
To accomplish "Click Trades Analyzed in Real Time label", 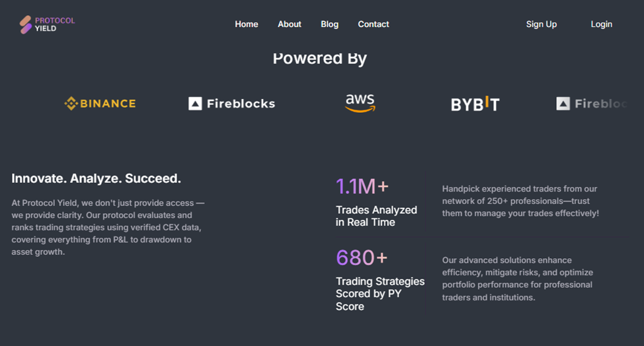I will click(x=376, y=216).
